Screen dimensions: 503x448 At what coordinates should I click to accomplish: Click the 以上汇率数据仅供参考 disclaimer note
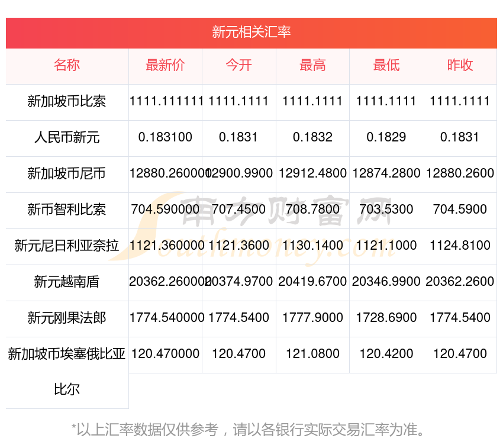248,430
